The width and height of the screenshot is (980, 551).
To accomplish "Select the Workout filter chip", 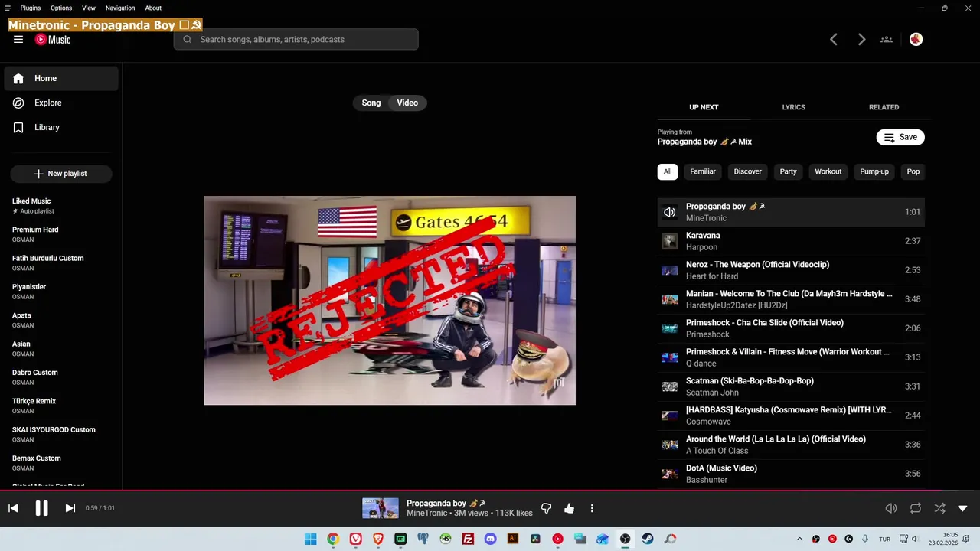I will pos(828,171).
